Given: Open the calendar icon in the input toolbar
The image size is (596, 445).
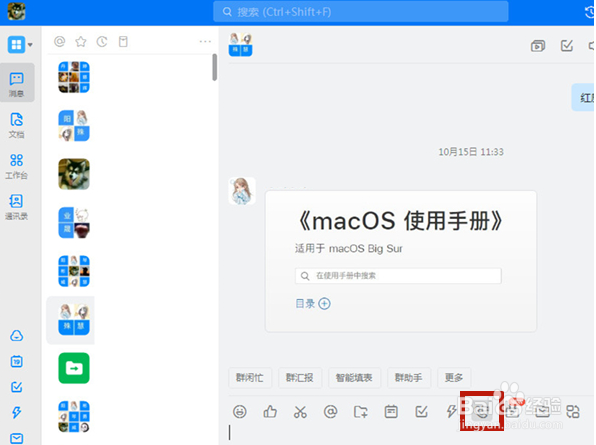Looking at the screenshot, I should [391, 412].
